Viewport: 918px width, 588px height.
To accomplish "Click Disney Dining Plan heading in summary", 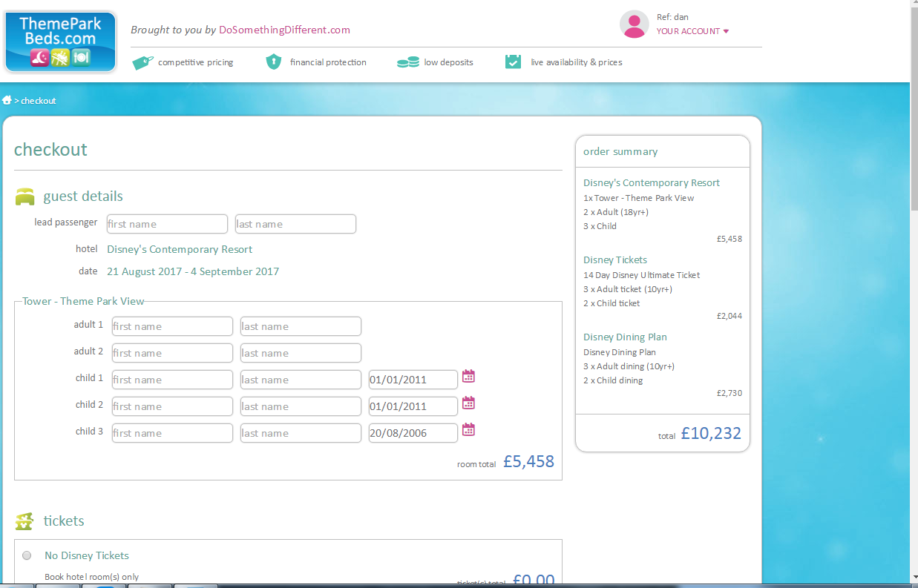I will coord(625,337).
